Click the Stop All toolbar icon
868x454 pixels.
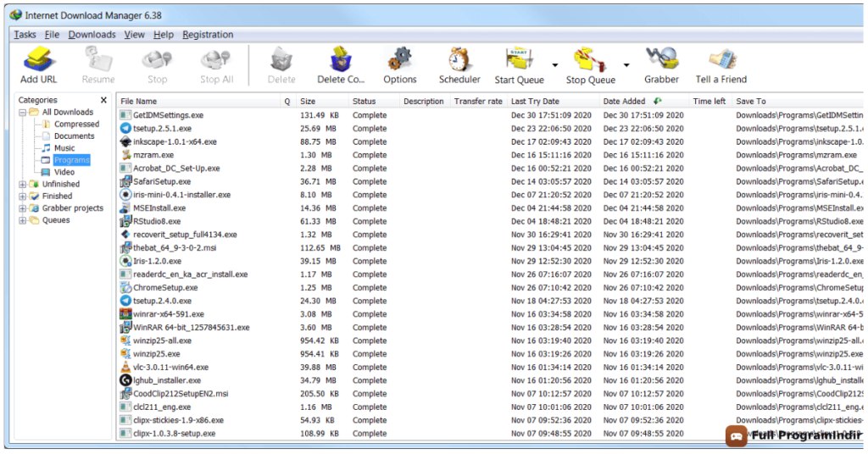click(216, 60)
